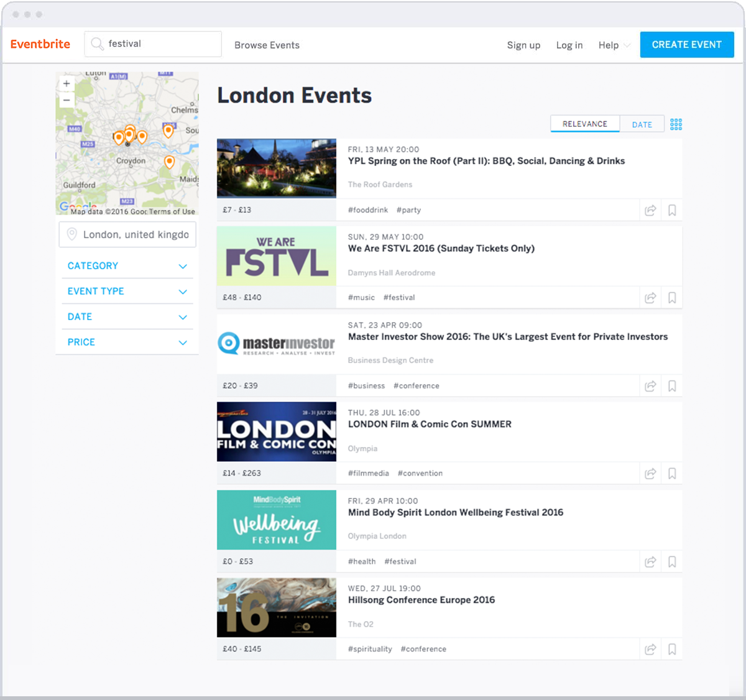Click the Roof Gardens event thumbnail

coord(277,168)
